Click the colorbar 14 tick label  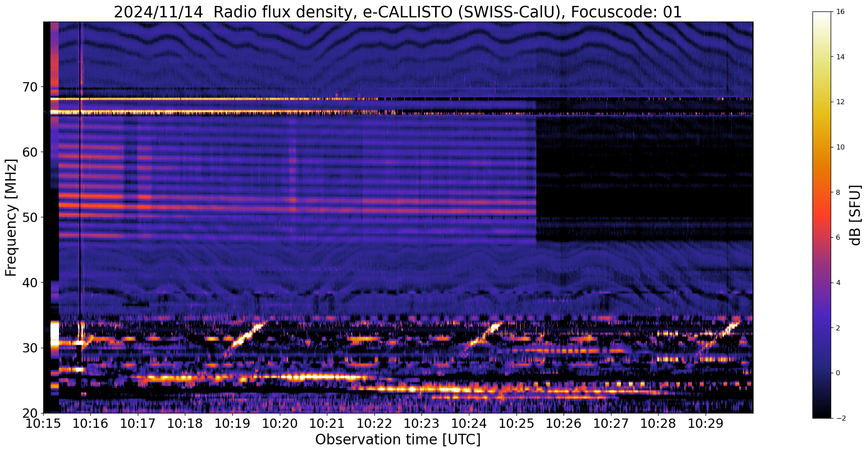[x=840, y=57]
